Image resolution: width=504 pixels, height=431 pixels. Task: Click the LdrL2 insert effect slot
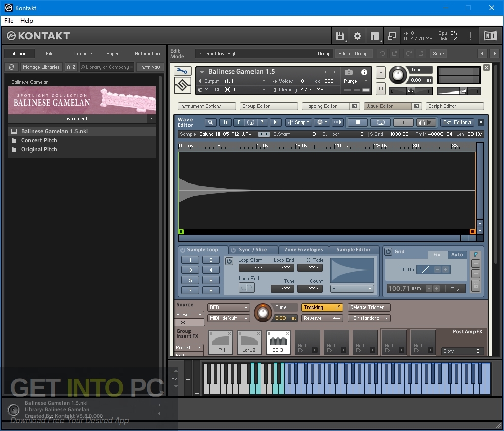249,343
